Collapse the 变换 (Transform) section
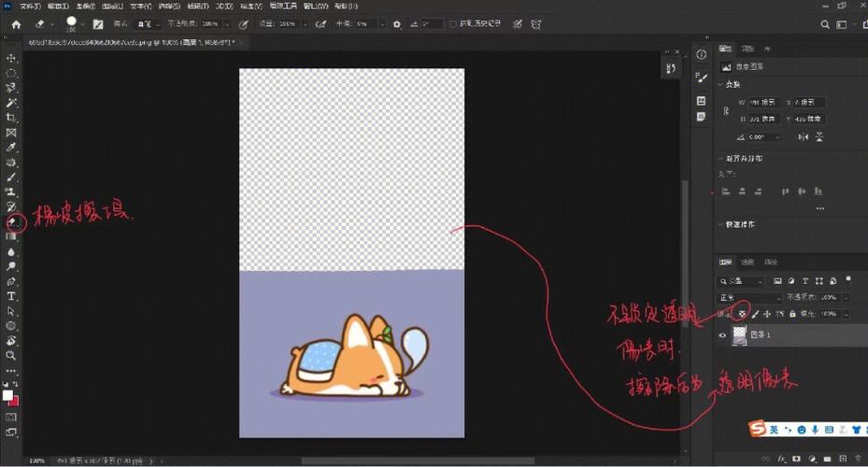Screen dimensions: 868x467 (720, 84)
